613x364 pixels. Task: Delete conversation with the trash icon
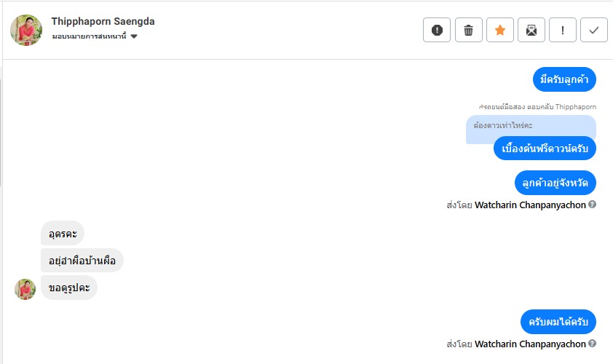click(x=468, y=30)
